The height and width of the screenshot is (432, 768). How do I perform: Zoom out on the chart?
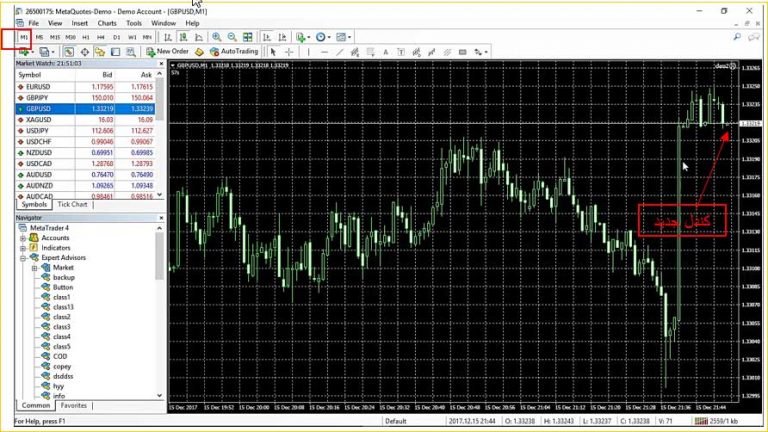(232, 37)
